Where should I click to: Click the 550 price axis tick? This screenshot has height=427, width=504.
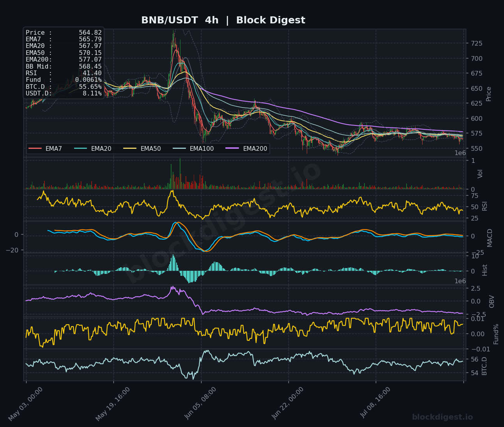[477, 148]
